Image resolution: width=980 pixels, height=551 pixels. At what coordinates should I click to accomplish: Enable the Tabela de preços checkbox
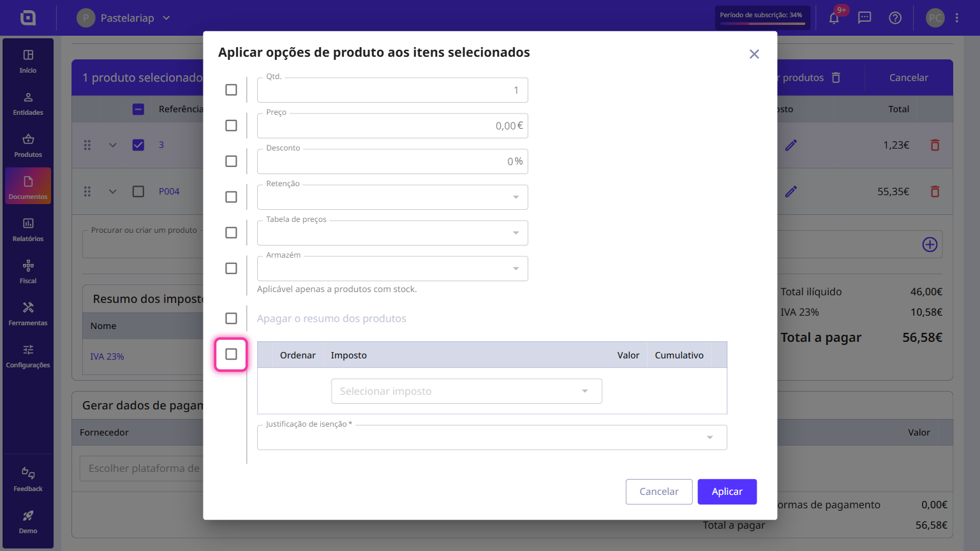point(231,233)
